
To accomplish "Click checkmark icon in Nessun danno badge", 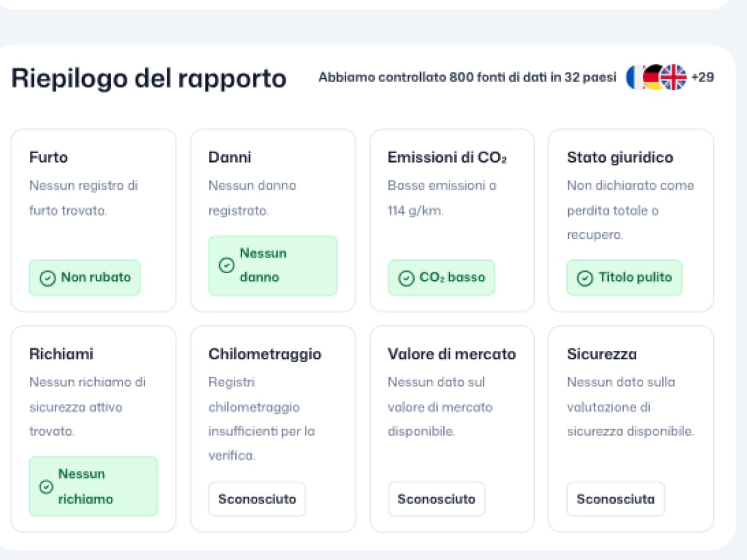I will (227, 266).
